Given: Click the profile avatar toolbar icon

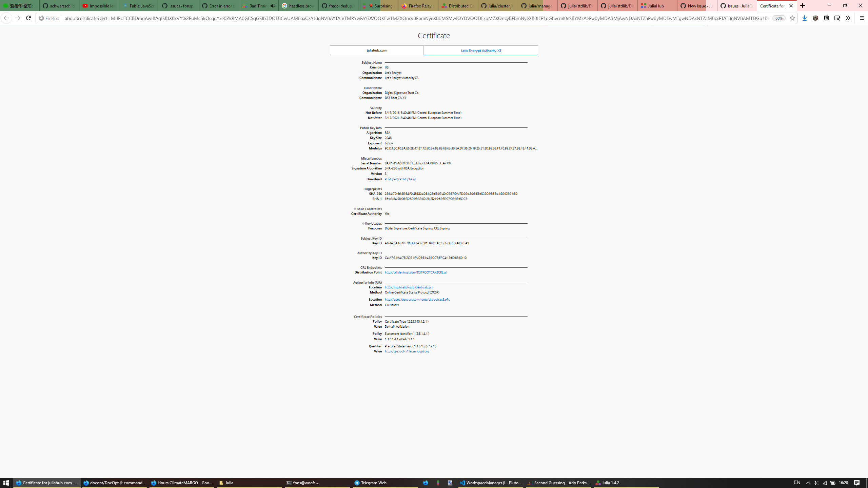Looking at the screenshot, I should 815,18.
